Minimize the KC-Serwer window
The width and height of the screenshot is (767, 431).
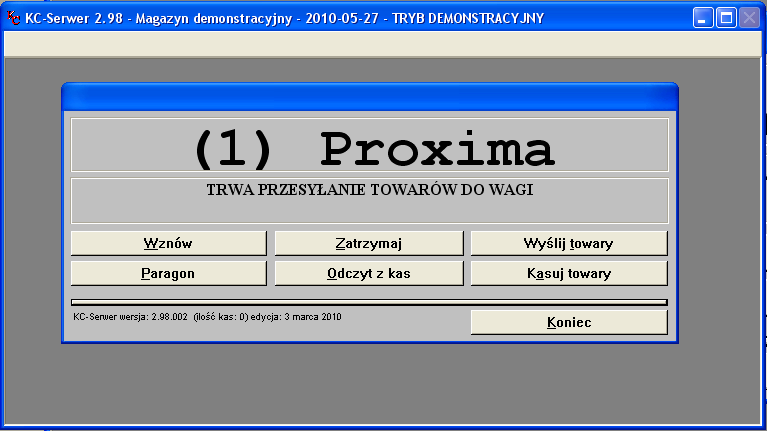coord(703,18)
